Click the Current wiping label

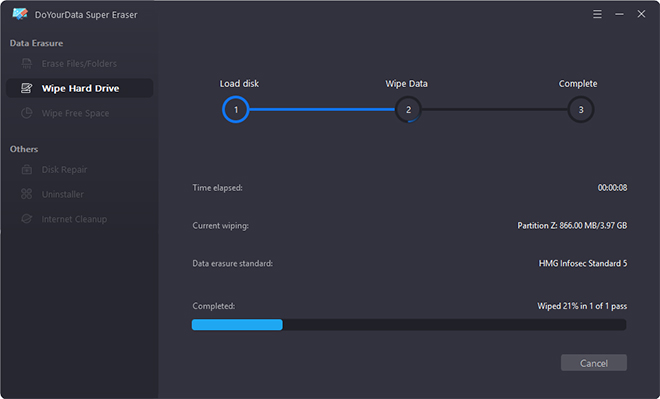[x=221, y=226]
